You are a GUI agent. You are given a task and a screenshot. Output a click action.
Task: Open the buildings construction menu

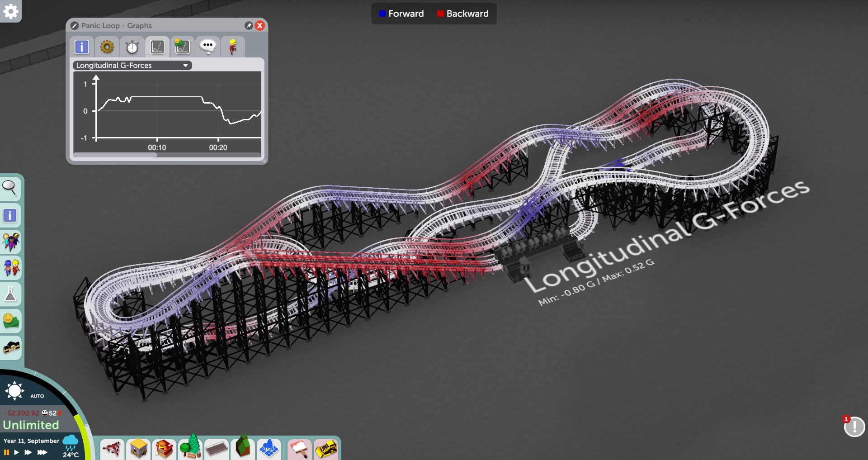[138, 449]
